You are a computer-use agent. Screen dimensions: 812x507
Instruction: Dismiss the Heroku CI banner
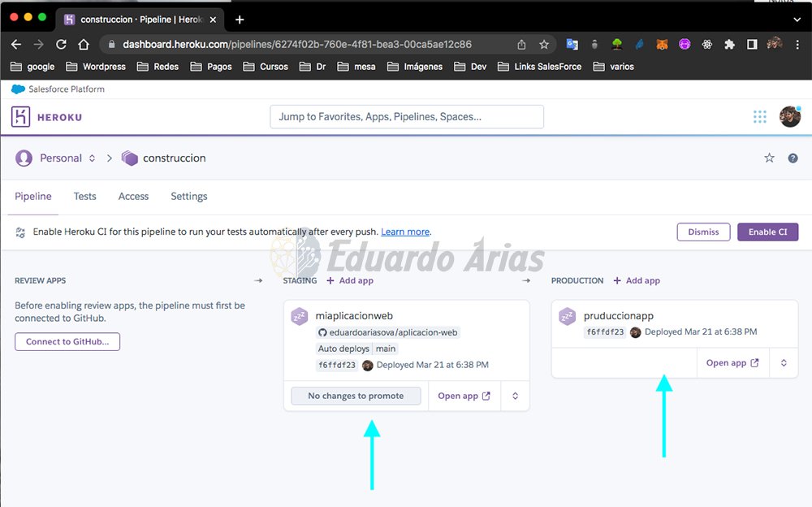click(703, 232)
